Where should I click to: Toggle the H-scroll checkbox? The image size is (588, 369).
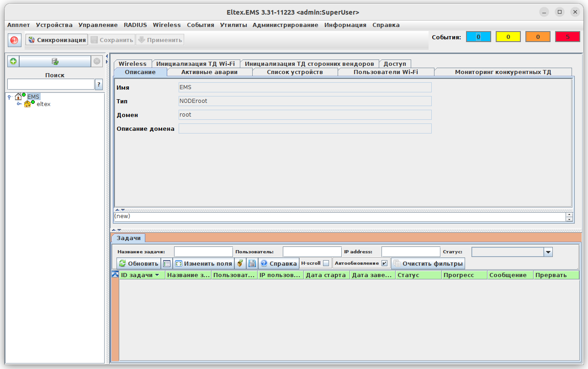click(326, 263)
